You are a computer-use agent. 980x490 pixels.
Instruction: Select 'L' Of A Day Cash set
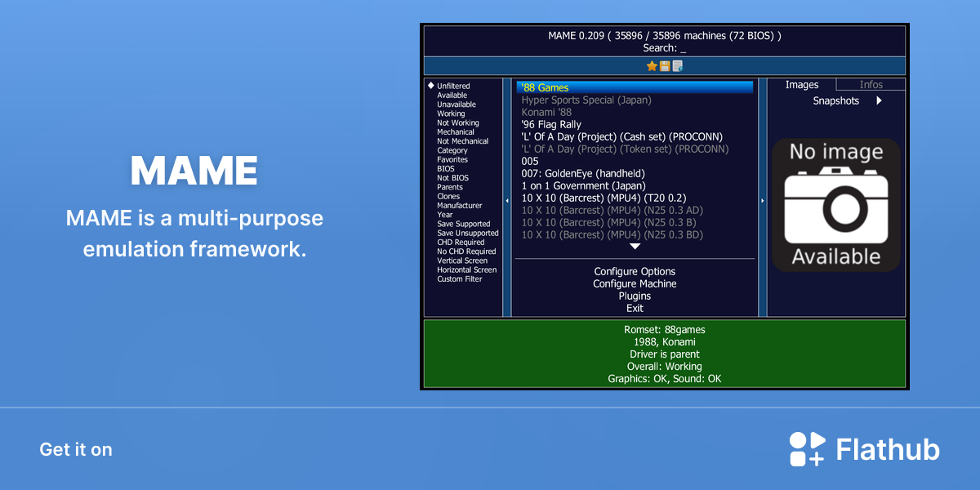[621, 137]
